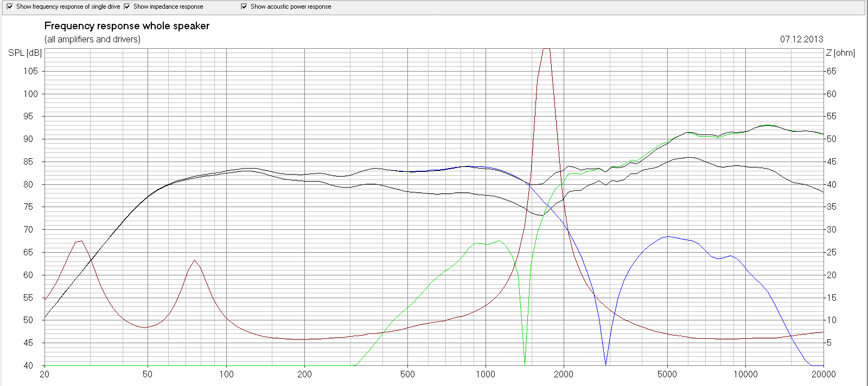The height and width of the screenshot is (386, 868).
Task: Click the first red impedance peak below 30 Hz
Action: [80, 241]
